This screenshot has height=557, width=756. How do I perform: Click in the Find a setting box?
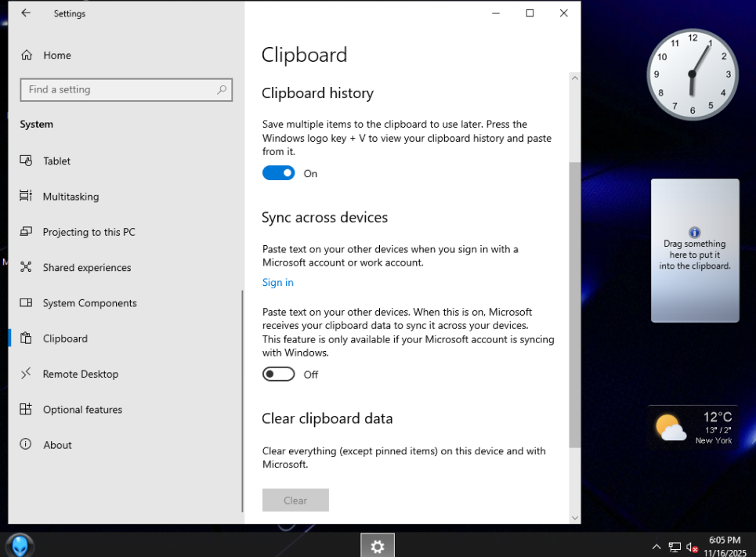click(118, 90)
